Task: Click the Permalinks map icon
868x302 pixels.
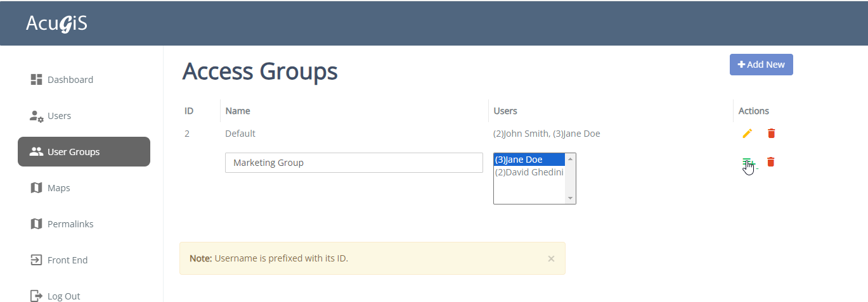Action: pos(36,224)
